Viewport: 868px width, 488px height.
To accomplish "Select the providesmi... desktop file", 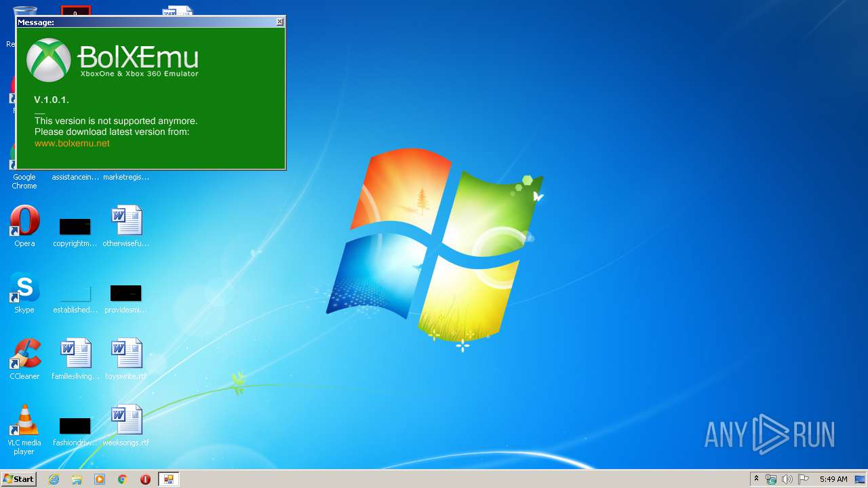I will pos(126,298).
